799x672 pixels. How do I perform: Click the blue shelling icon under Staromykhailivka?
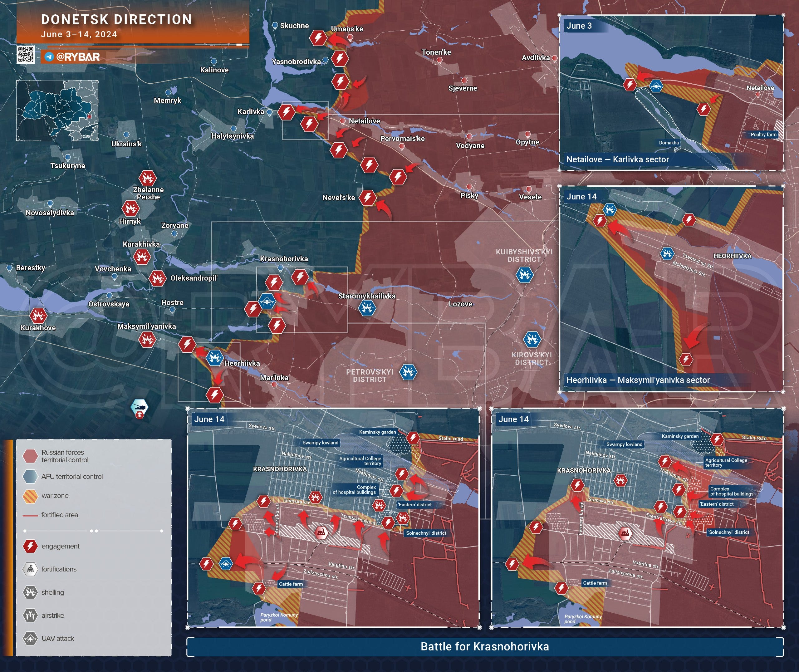[x=367, y=308]
